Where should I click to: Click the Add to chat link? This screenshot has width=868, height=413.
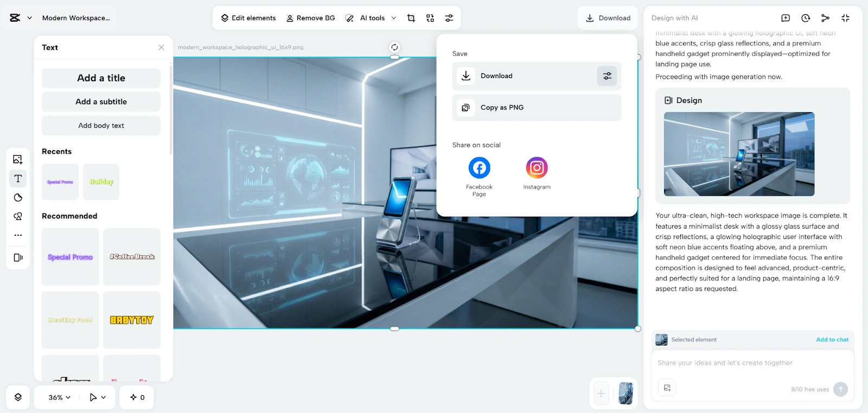click(832, 339)
